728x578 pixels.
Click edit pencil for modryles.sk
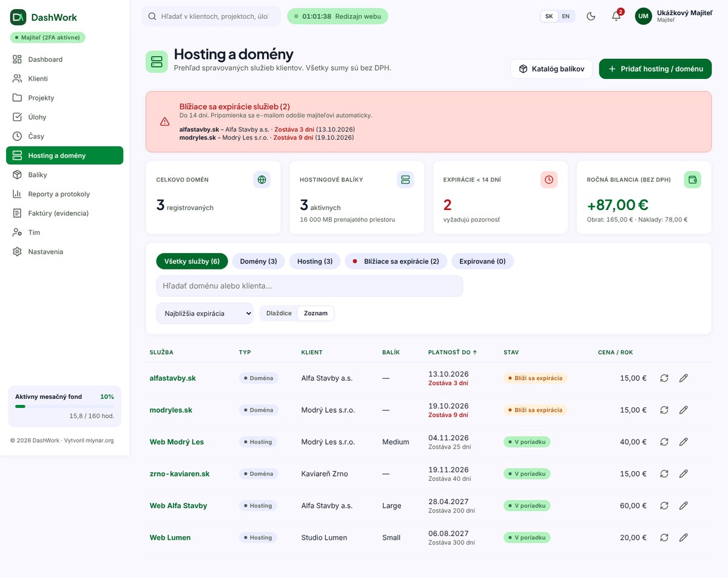[x=684, y=410]
